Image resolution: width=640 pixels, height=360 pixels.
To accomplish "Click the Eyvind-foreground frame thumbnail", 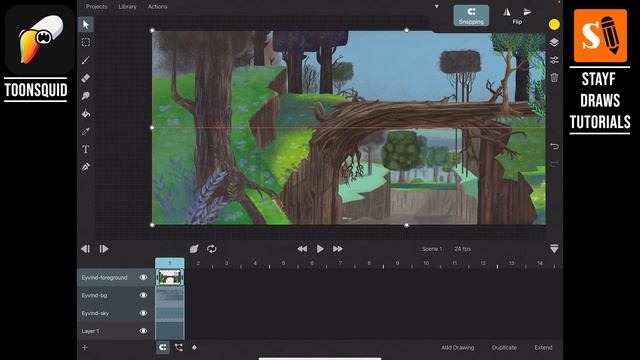I will (170, 277).
